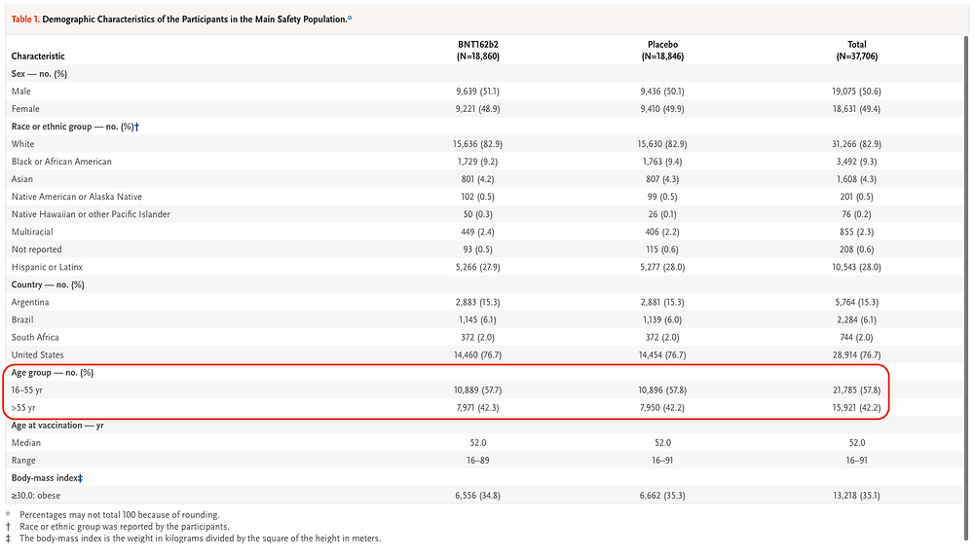Select the 16–55 yr row label
The width and height of the screenshot is (974, 560).
coord(26,391)
